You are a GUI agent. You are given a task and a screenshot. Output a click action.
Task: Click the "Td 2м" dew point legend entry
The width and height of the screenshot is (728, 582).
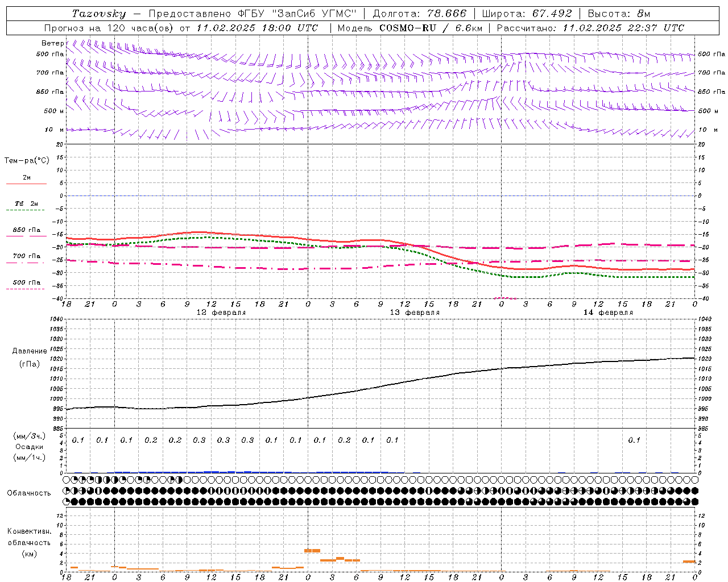pos(27,203)
